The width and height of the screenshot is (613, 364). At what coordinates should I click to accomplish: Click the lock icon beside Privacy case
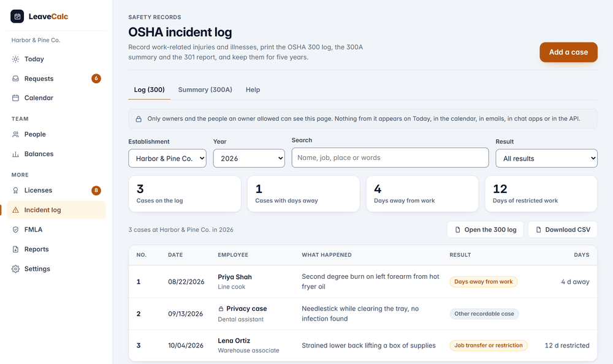coord(221,308)
